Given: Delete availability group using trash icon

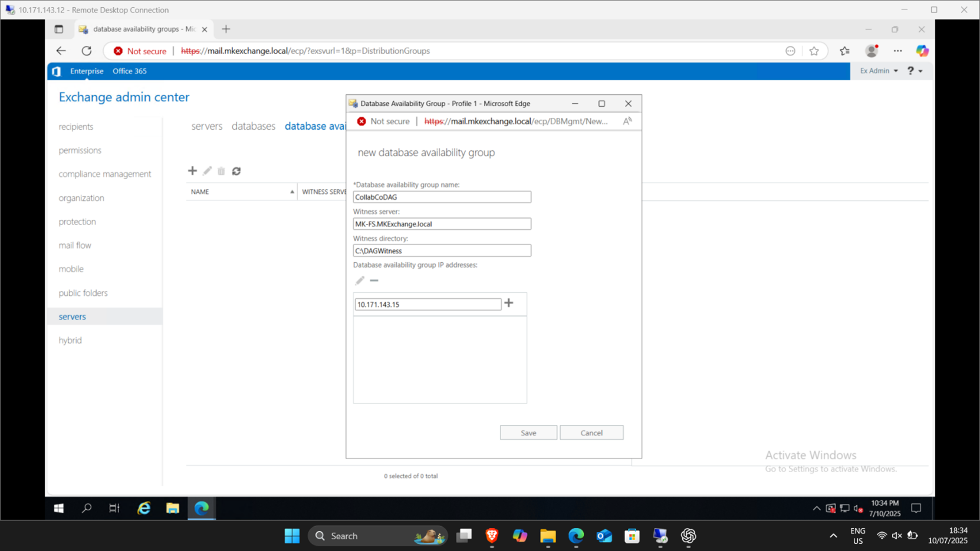Looking at the screenshot, I should point(221,171).
